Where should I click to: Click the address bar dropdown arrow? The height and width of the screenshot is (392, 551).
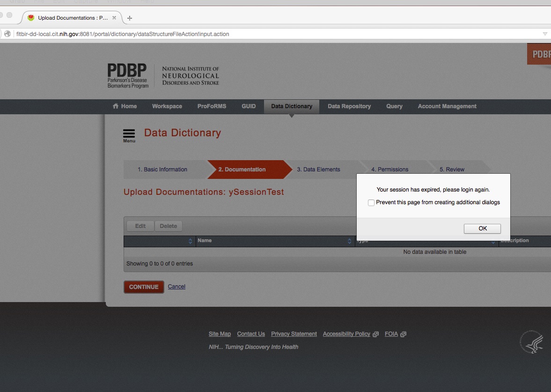544,34
